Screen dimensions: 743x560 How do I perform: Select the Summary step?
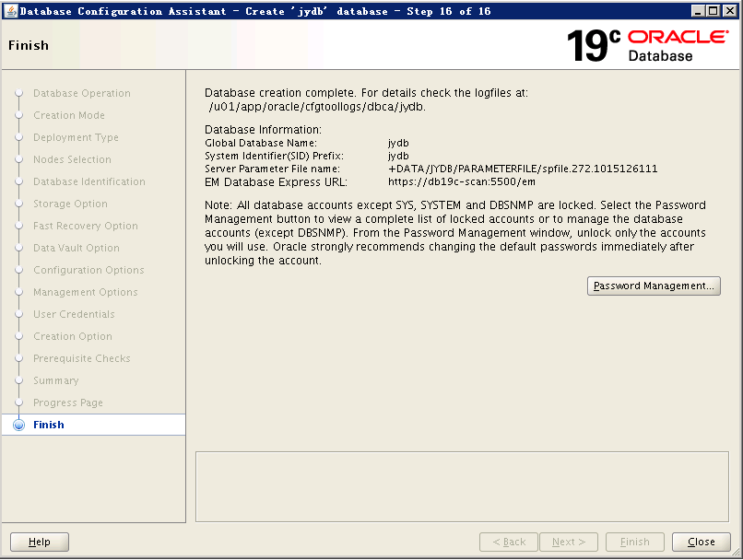click(56, 380)
